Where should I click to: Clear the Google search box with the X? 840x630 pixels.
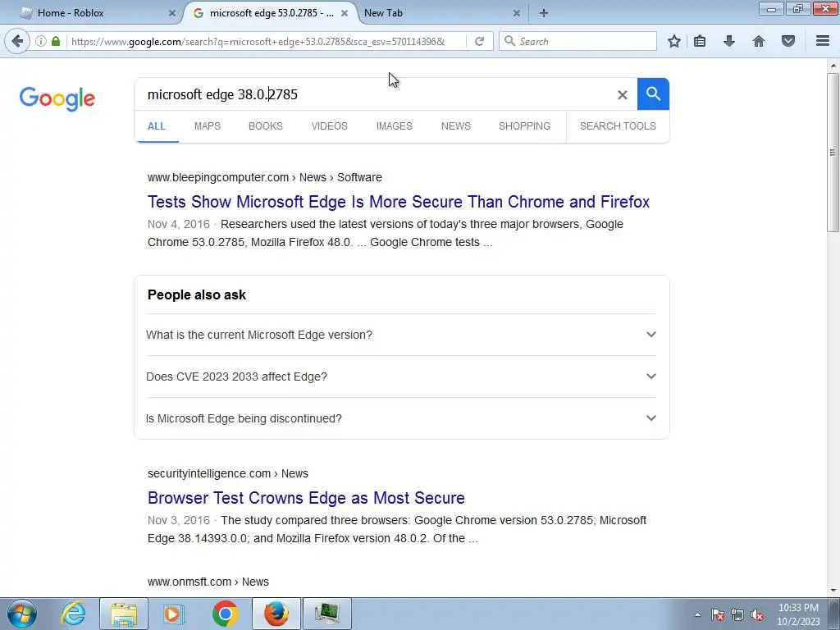[x=622, y=95]
